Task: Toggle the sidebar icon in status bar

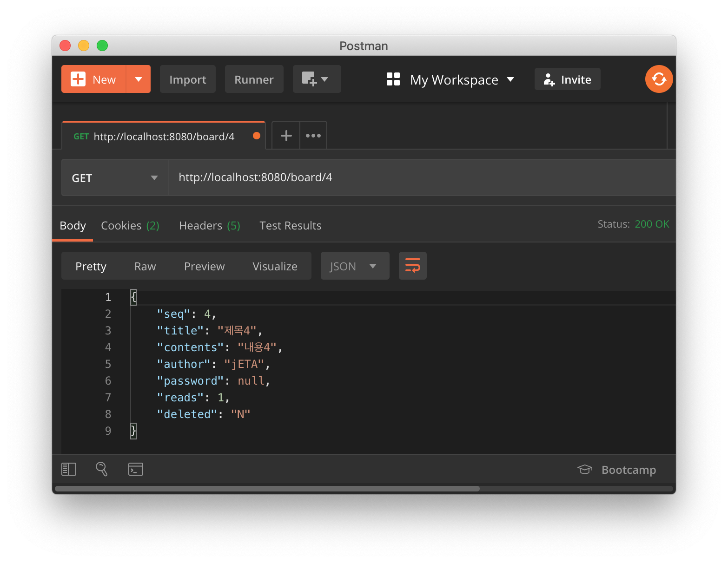Action: click(x=69, y=469)
